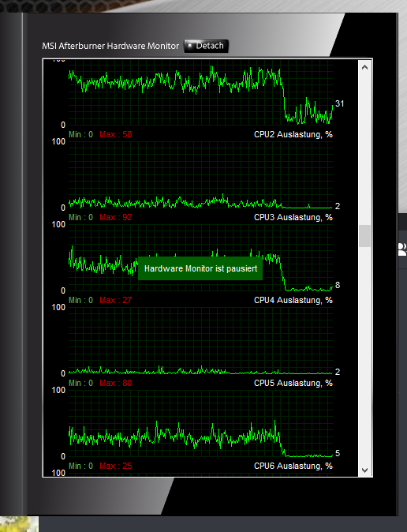The image size is (407, 532).
Task: Click the 'CPU2 Auslastung, %' label
Action: (293, 135)
